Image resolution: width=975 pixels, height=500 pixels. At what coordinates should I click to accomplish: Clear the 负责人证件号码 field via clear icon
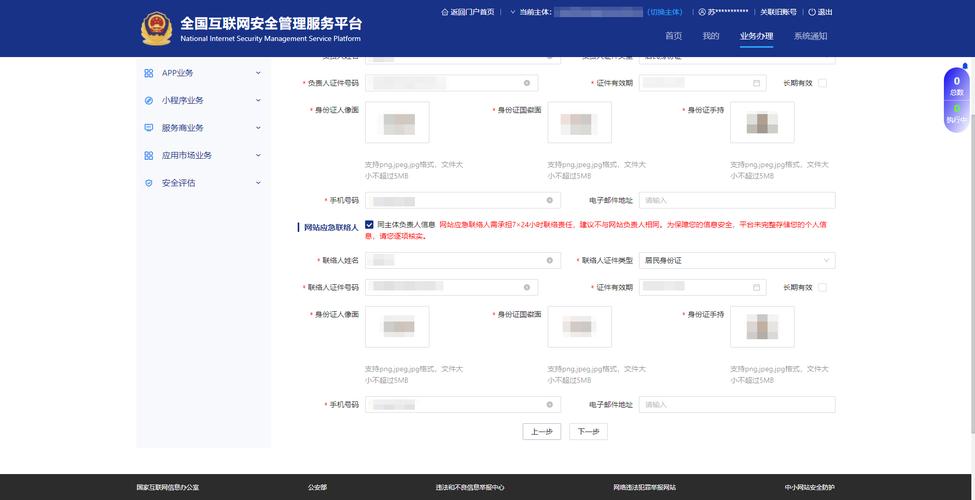pos(527,83)
